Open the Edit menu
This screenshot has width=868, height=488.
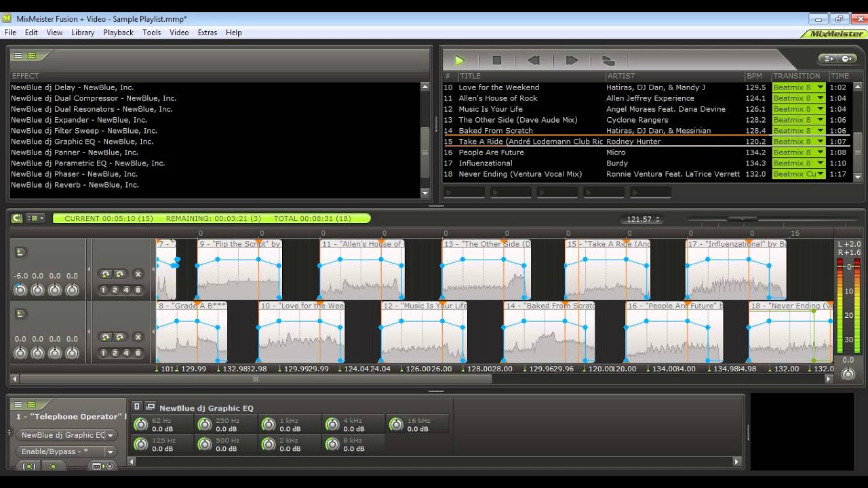[x=31, y=33]
